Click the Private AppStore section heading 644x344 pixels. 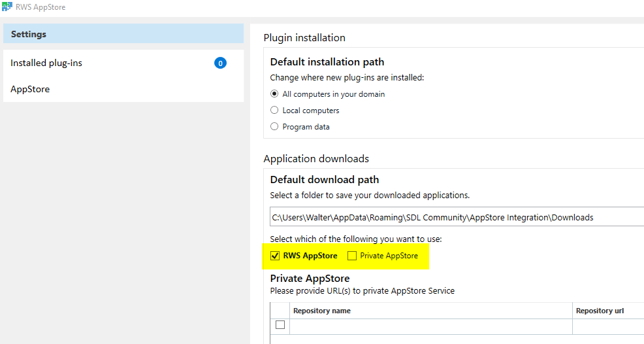point(310,279)
